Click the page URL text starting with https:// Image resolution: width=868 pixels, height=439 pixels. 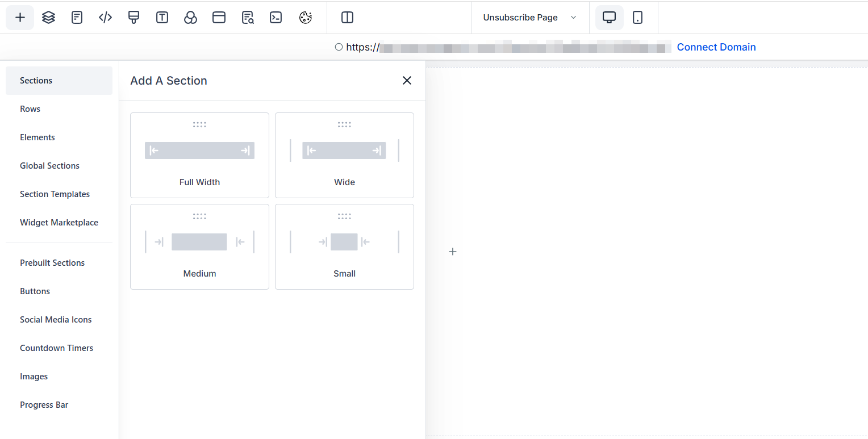click(x=508, y=47)
